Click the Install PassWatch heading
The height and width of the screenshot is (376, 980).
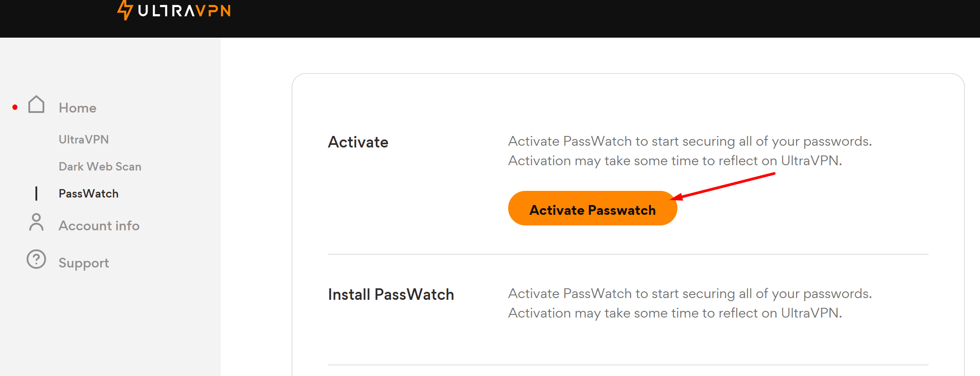(391, 295)
